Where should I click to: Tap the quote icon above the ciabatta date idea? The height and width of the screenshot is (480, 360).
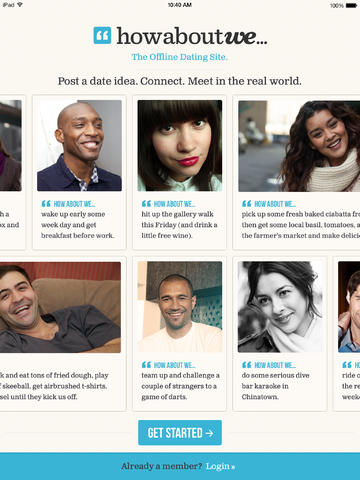click(x=247, y=203)
